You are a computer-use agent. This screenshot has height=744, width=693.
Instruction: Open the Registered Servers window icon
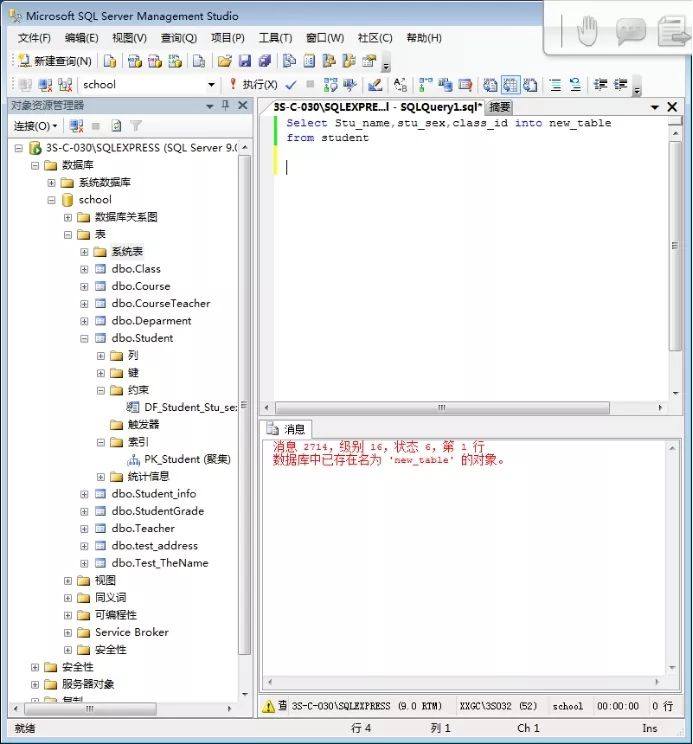pyautogui.click(x=289, y=61)
